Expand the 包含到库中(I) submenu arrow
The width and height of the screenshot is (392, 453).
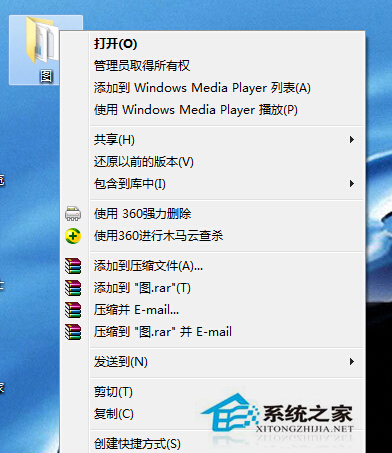point(351,184)
